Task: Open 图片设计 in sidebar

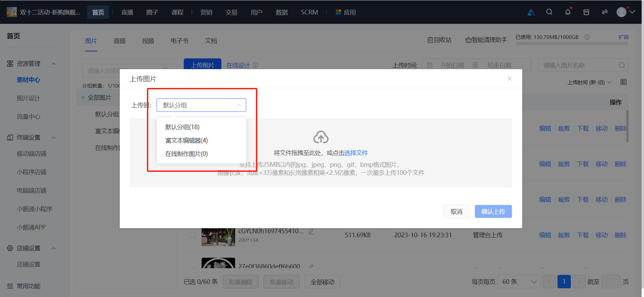Action: (29, 98)
